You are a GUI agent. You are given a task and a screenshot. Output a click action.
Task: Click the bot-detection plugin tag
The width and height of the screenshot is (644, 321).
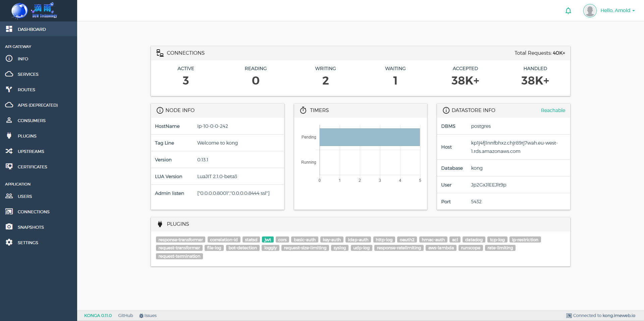(243, 248)
